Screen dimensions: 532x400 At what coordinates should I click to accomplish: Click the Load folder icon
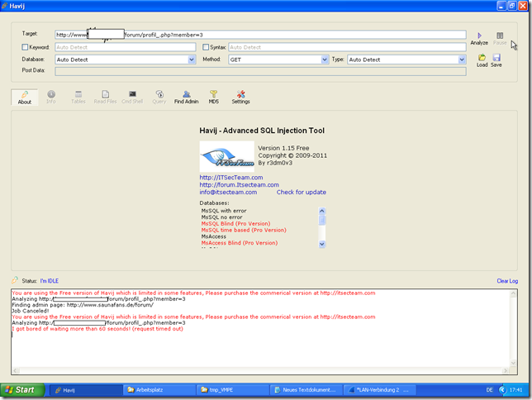(482, 57)
